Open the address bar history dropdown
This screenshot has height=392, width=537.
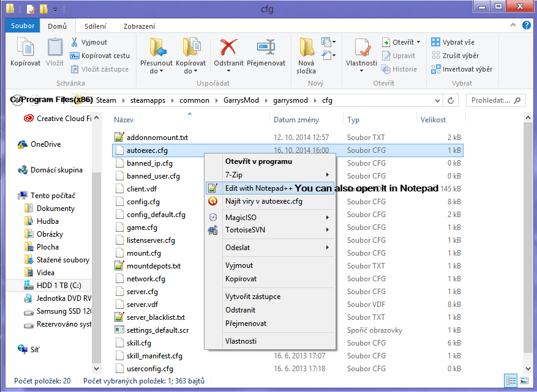click(x=437, y=100)
